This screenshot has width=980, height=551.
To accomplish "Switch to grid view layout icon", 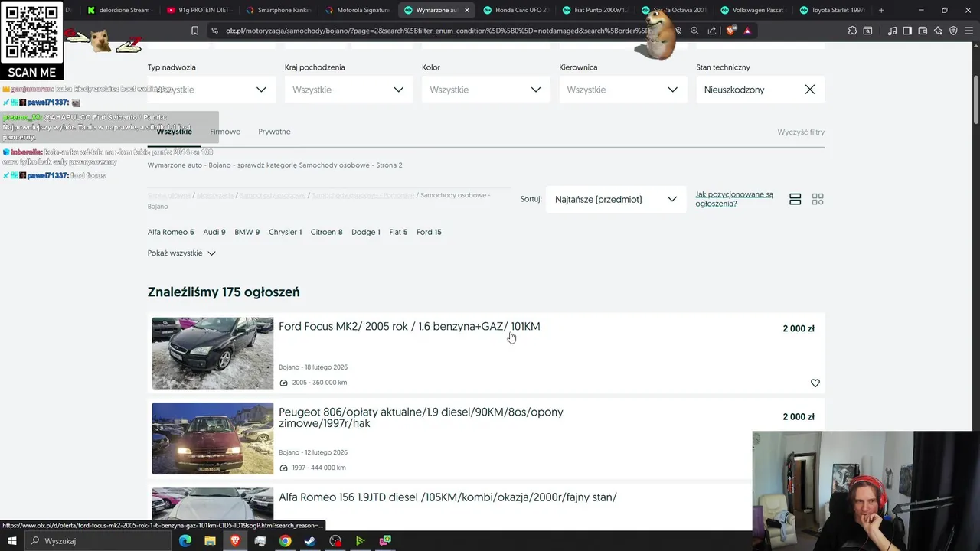I will (x=818, y=199).
